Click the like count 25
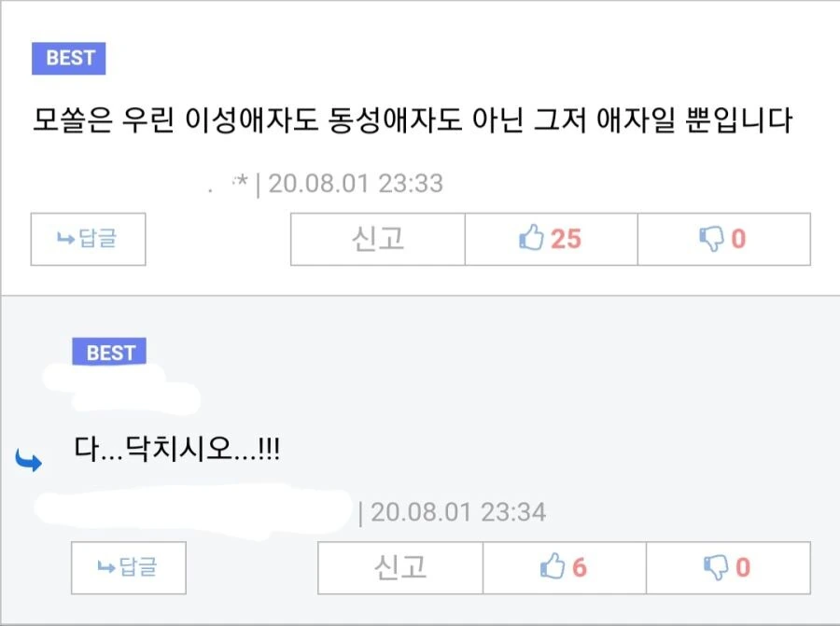 tap(566, 239)
